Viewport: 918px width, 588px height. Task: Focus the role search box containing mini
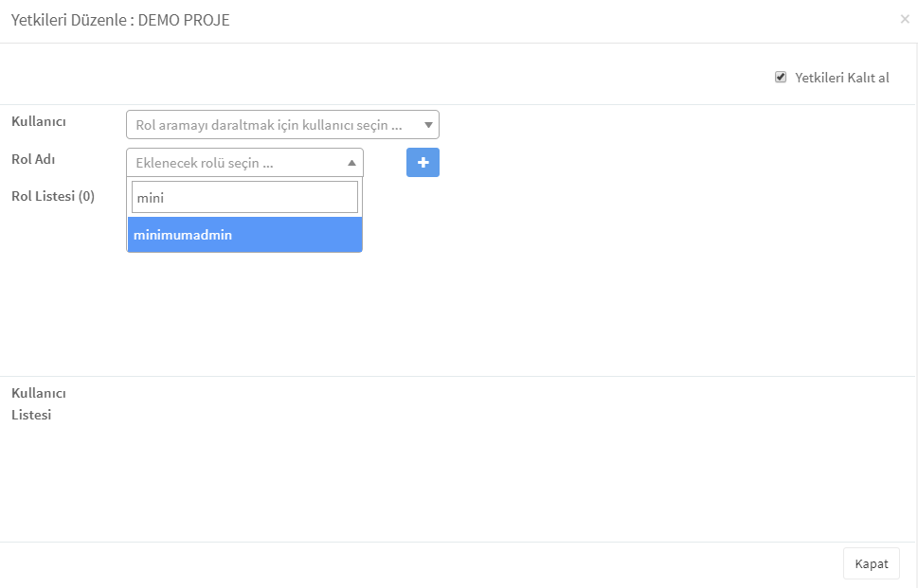[244, 197]
